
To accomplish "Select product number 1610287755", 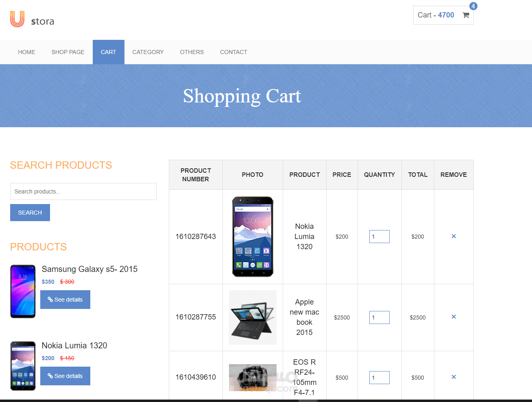I will coord(196,317).
